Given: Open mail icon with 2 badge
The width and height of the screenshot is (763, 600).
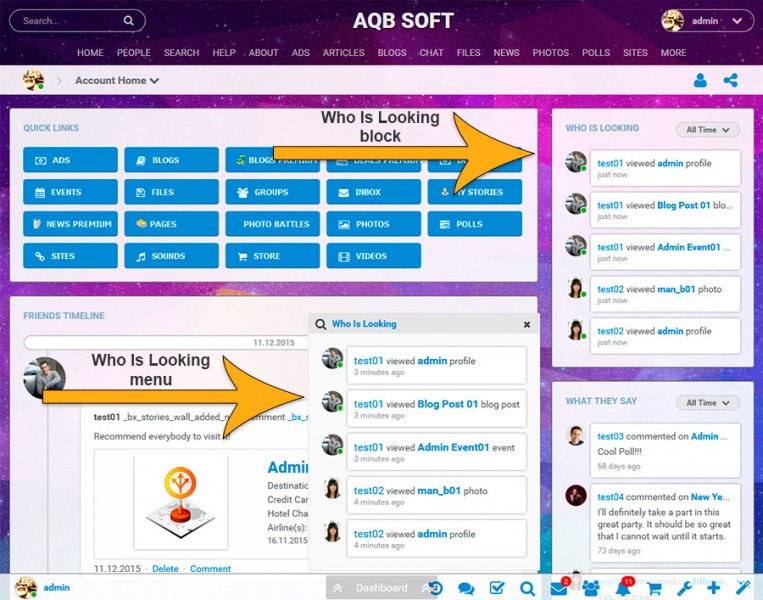Looking at the screenshot, I should click(x=559, y=589).
